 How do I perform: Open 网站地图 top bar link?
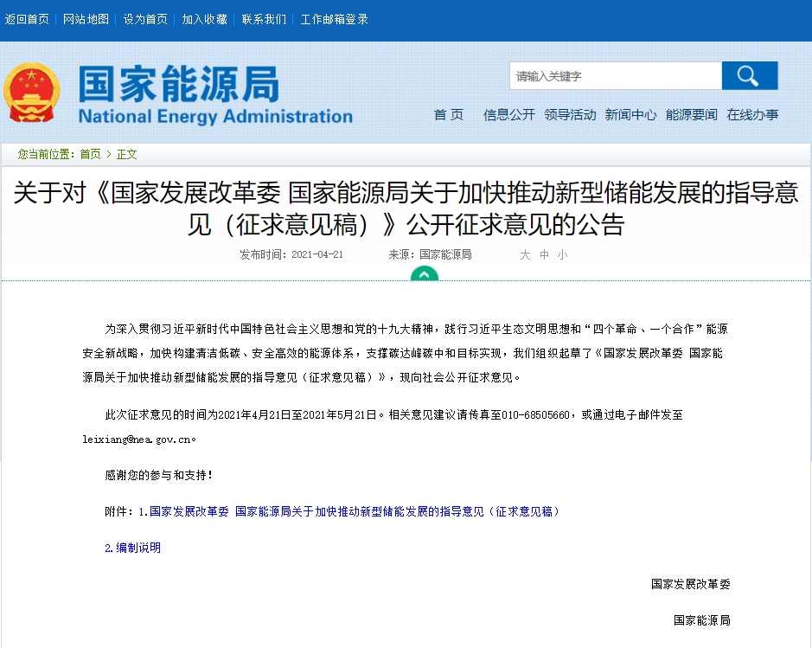click(x=86, y=19)
